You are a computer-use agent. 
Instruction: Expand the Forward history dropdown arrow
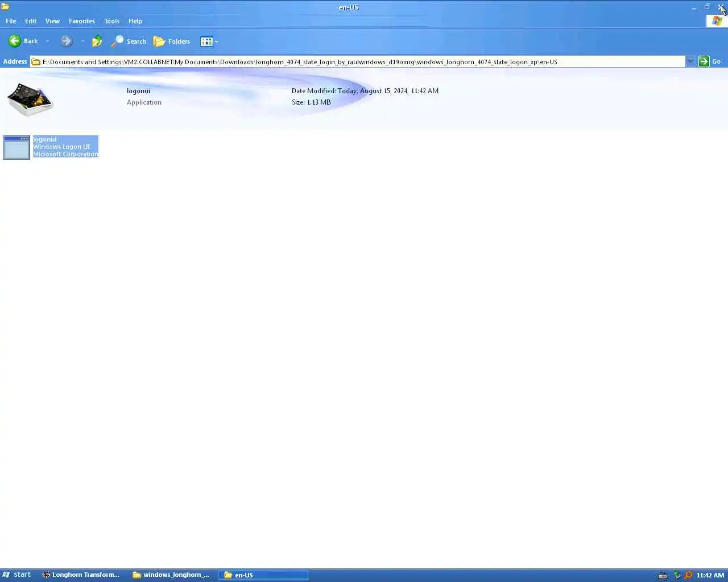click(x=82, y=41)
